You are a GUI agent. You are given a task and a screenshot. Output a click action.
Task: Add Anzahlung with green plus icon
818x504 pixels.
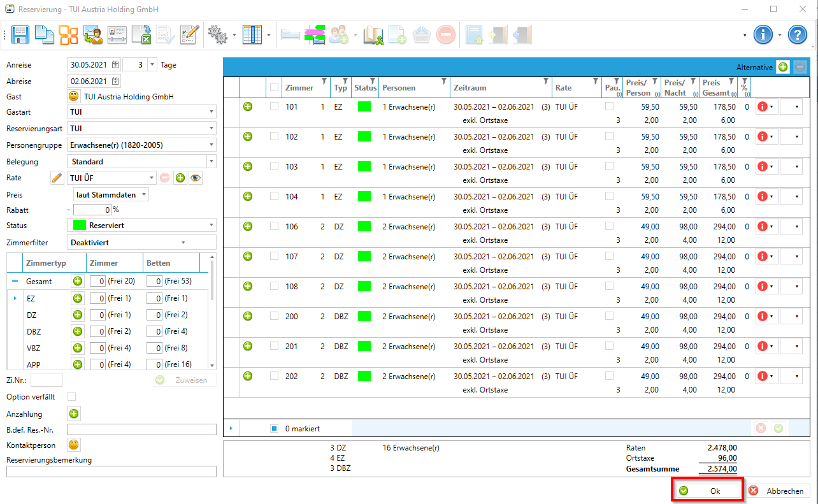click(74, 414)
